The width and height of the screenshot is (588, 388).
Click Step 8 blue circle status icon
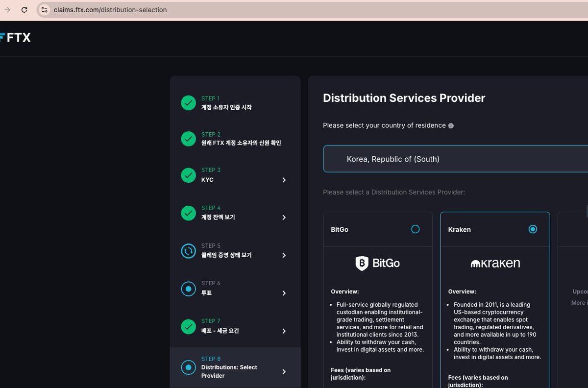[x=188, y=367]
